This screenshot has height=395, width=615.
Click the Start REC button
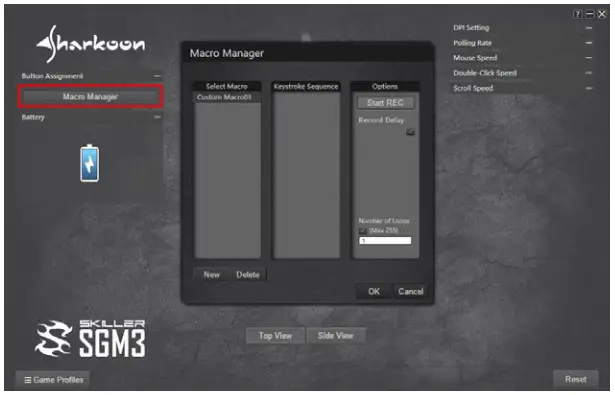pos(385,103)
